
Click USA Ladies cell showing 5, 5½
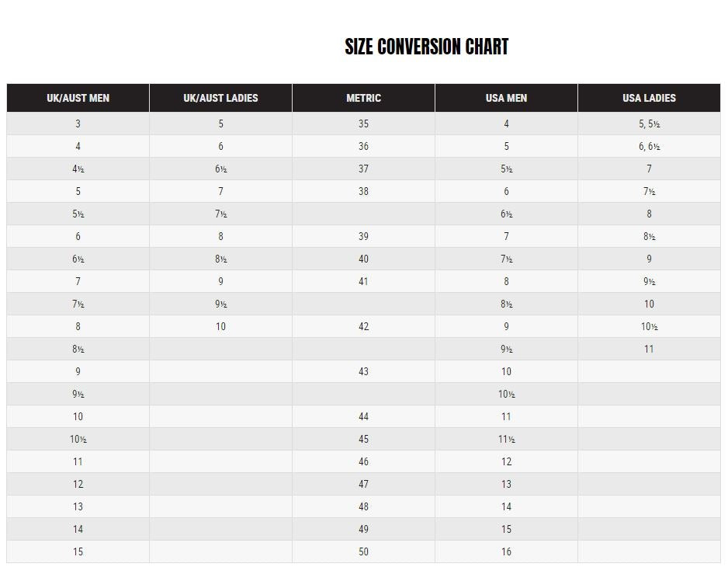click(649, 123)
